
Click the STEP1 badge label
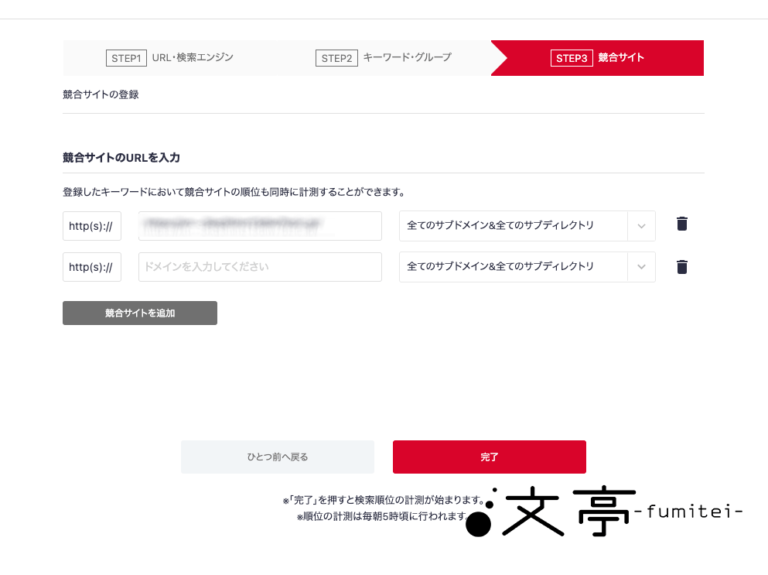126,58
